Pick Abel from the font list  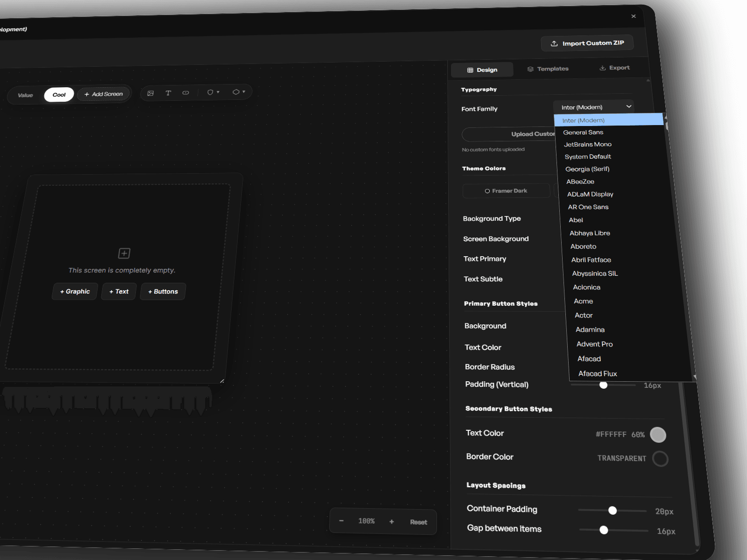tap(576, 220)
